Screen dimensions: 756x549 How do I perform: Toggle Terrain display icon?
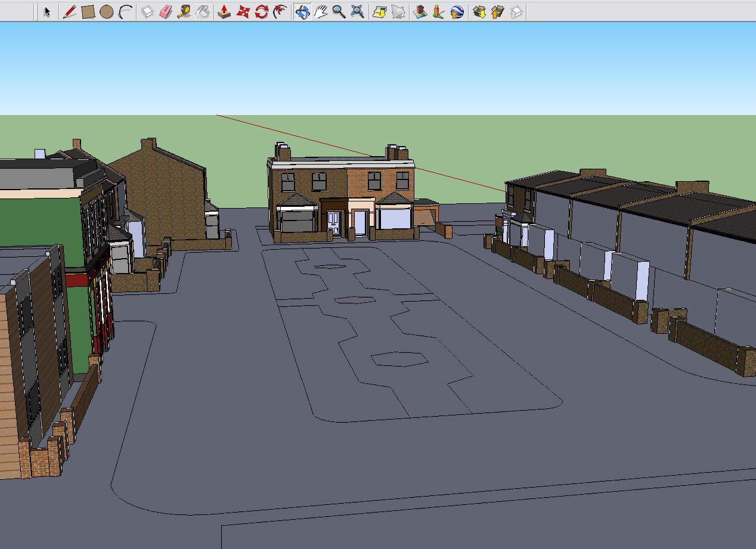tap(398, 11)
